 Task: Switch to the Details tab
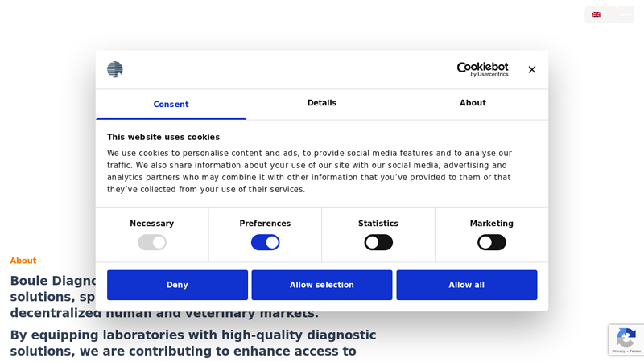coord(322,103)
